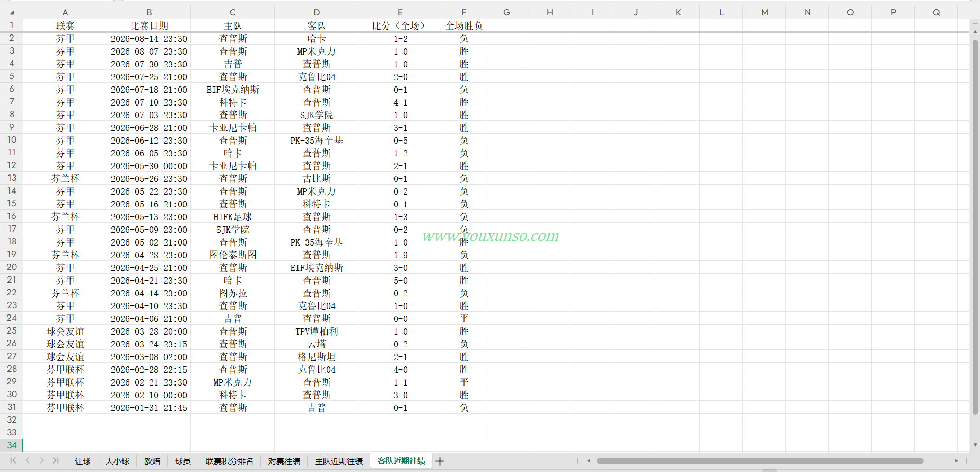Open the 大小球 sheet tab
This screenshot has height=472, width=980.
117,461
